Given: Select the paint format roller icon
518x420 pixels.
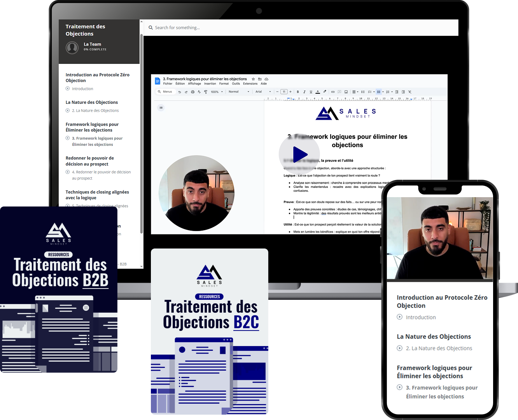Looking at the screenshot, I should 206,92.
